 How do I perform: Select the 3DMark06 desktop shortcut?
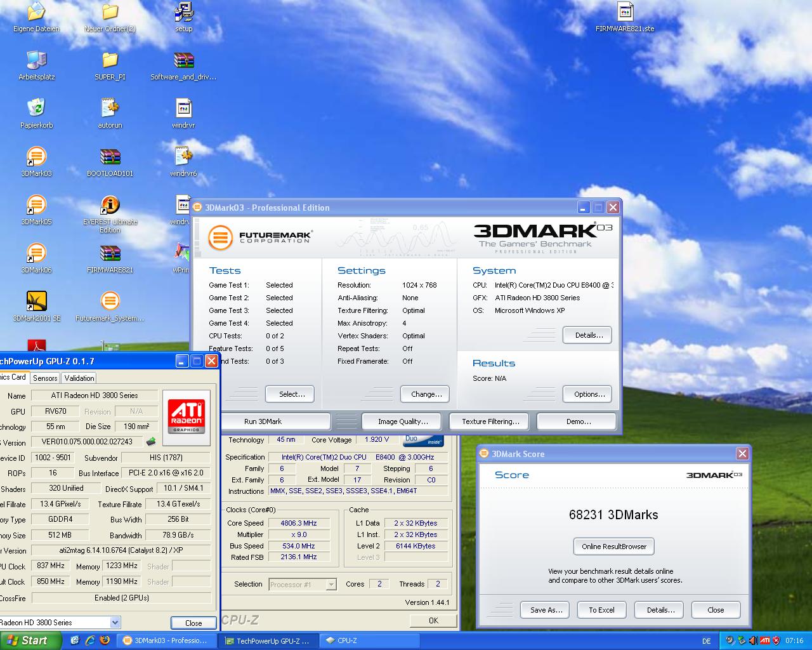click(36, 253)
